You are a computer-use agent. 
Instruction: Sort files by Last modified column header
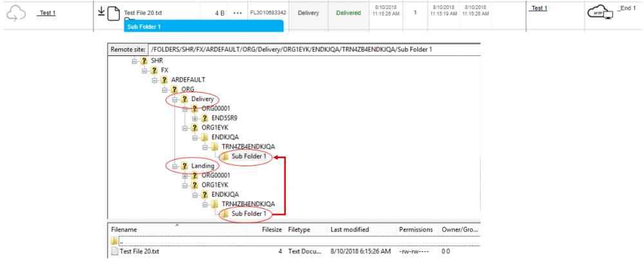coord(348,229)
